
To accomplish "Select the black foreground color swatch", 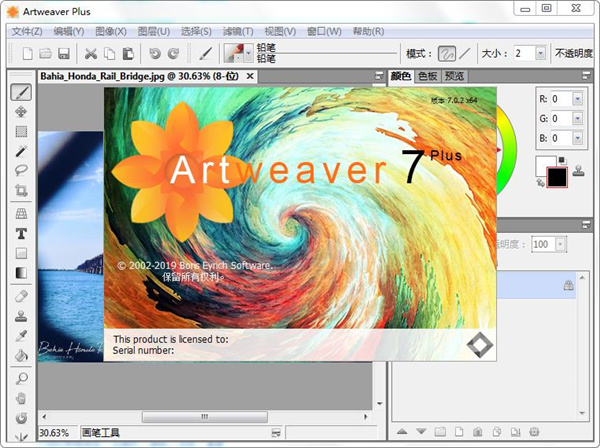I will [x=557, y=177].
